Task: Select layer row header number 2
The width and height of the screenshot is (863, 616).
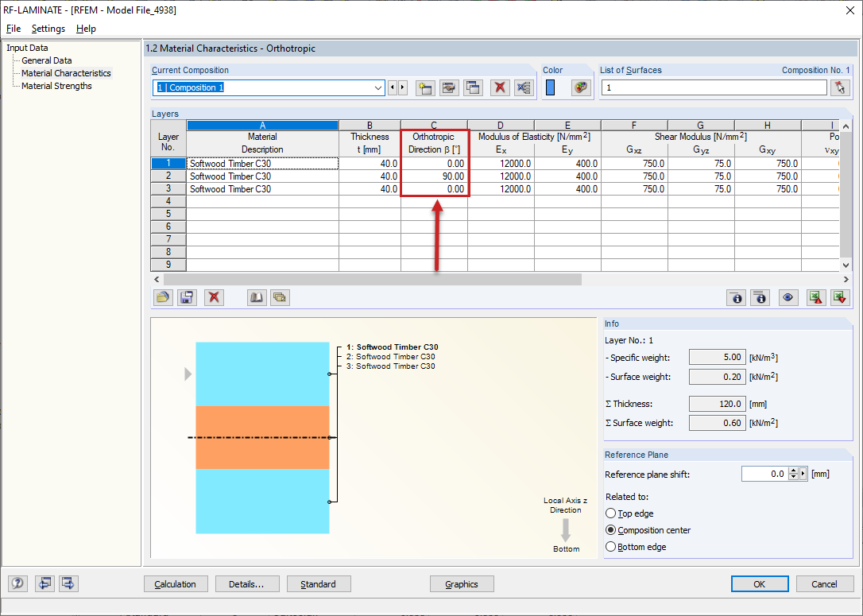Action: tap(168, 176)
